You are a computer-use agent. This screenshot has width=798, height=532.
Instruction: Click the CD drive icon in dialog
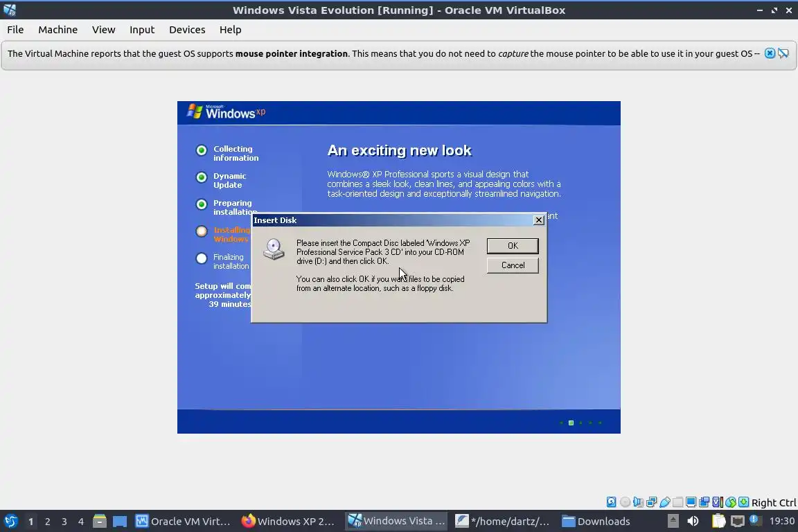(x=274, y=249)
